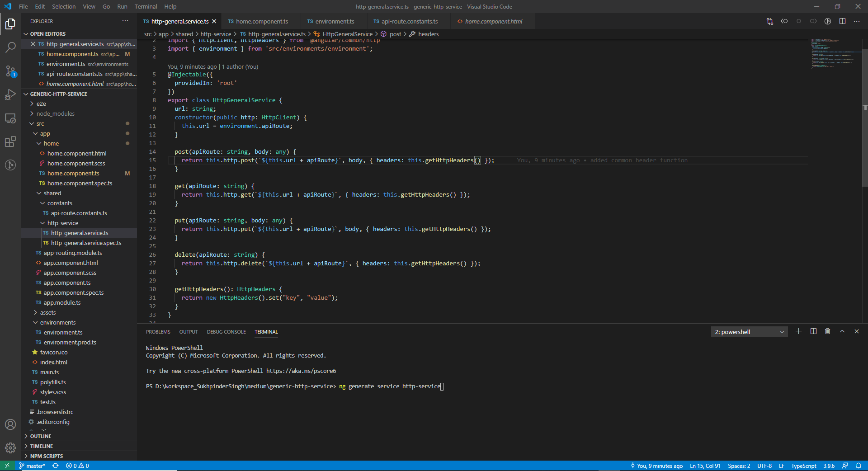Click TypeScript language mode in status bar
This screenshot has height=471, width=868.
803,466
